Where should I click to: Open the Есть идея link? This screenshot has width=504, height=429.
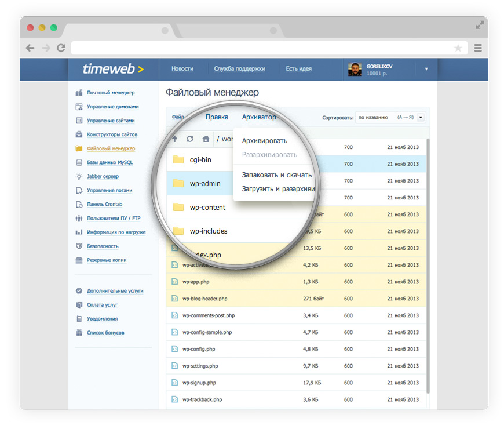[298, 68]
